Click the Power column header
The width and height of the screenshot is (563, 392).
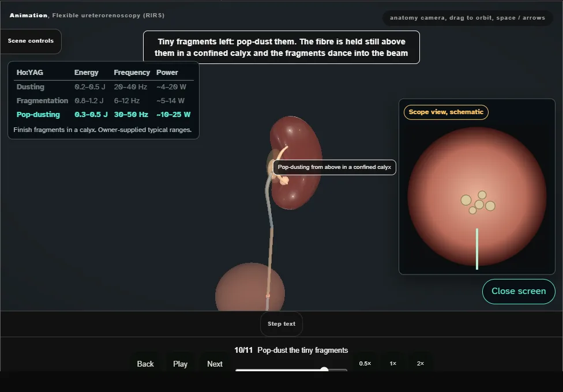(167, 73)
